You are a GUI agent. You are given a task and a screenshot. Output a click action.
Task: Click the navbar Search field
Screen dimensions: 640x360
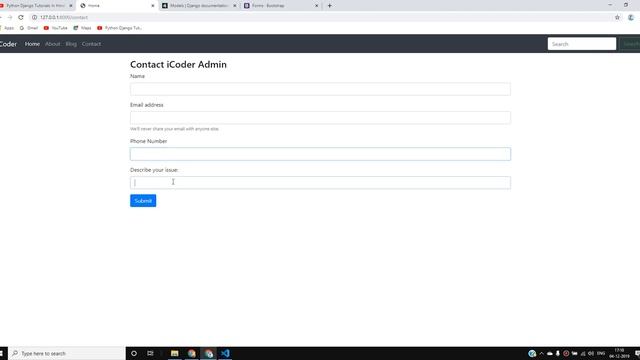[582, 44]
